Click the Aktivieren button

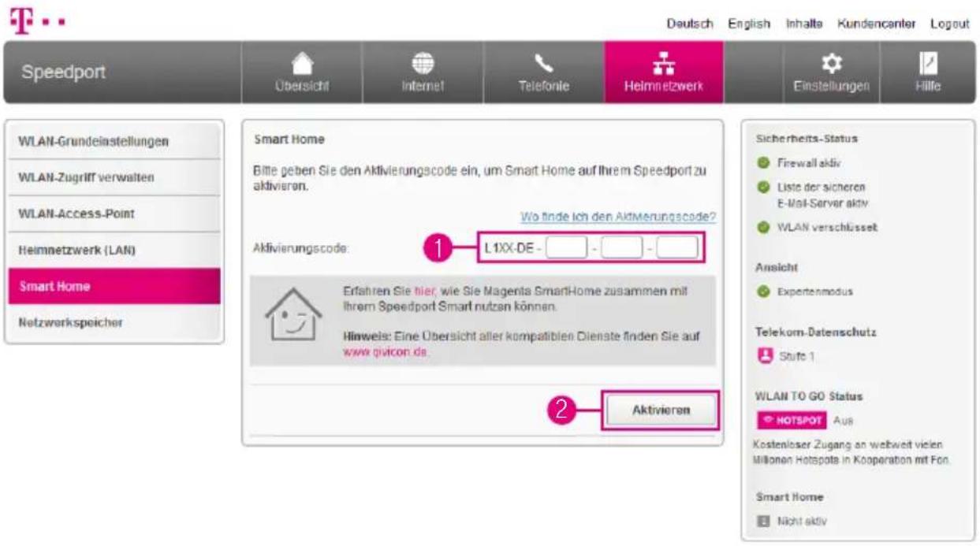coord(661,410)
